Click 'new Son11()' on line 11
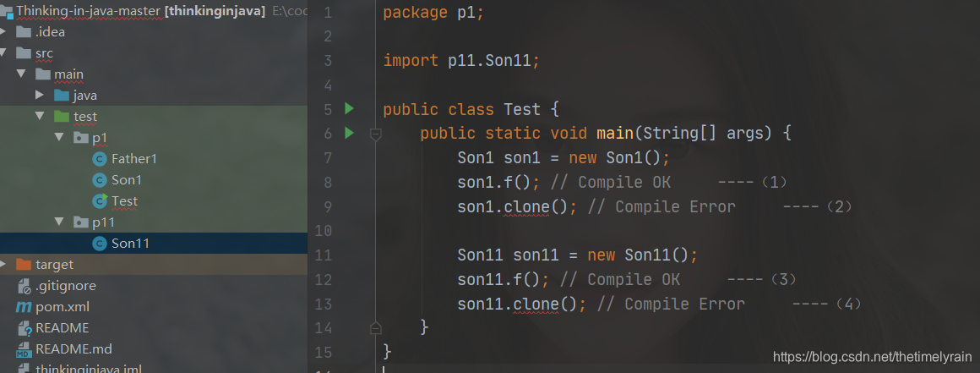980x373 pixels. point(638,256)
